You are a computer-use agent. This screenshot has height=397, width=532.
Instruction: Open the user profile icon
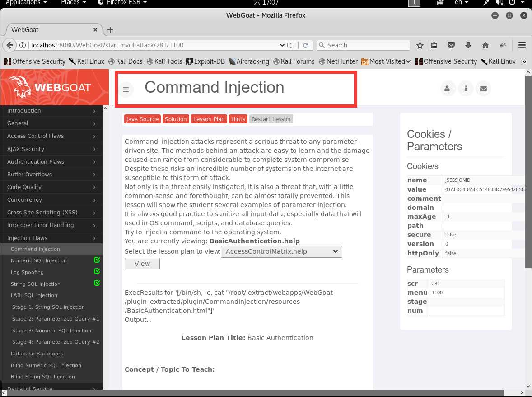click(x=447, y=89)
